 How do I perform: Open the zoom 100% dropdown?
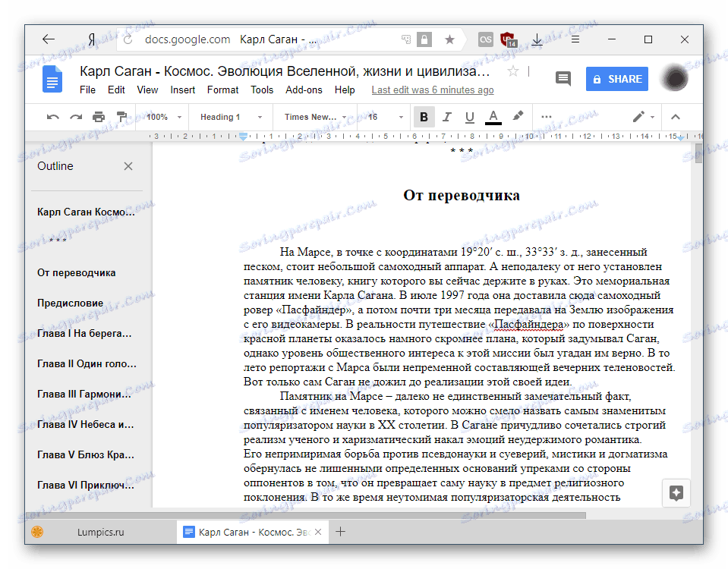163,117
